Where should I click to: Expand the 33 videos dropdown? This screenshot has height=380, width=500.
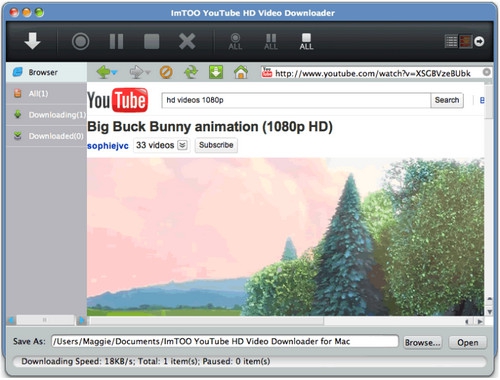point(182,145)
